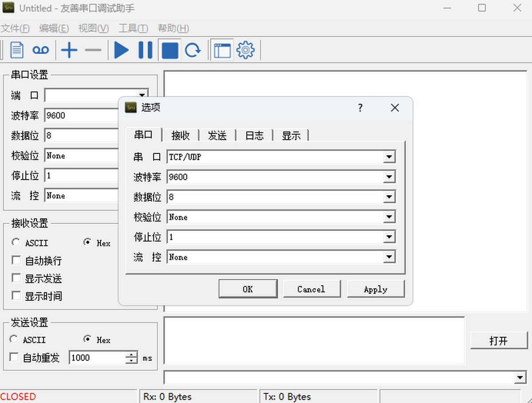Select ASCII radio button under 接收设置
This screenshot has width=532, height=403.
point(16,243)
